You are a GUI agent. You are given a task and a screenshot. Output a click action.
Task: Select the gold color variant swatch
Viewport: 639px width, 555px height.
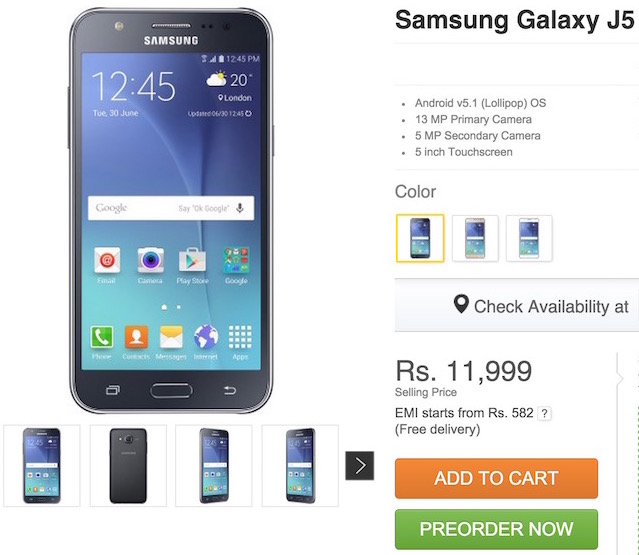pyautogui.click(x=475, y=238)
